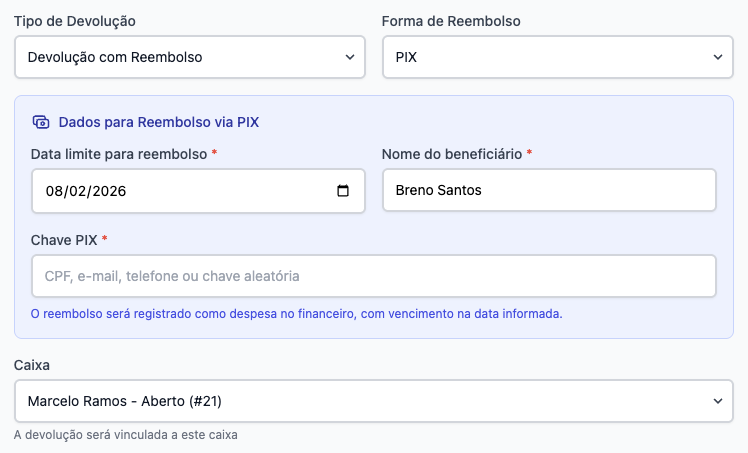Click the 'Nome do beneficiário' label
This screenshot has height=453, width=748.
pos(452,154)
